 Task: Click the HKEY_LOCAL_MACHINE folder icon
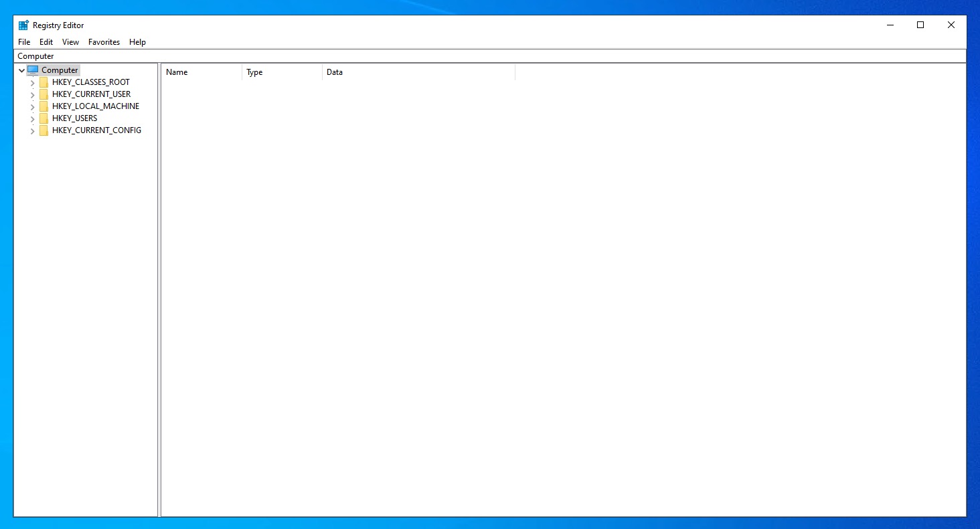point(44,106)
